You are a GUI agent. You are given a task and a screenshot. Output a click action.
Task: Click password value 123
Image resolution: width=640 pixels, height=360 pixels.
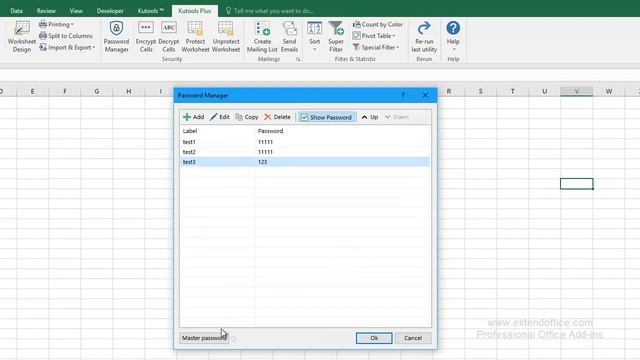[262, 162]
